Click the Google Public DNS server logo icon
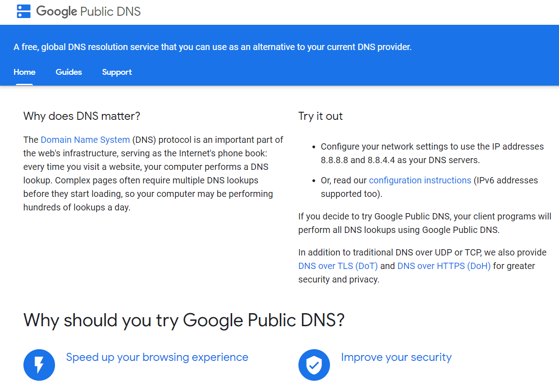Viewport: 559px width, 392px height. (23, 11)
